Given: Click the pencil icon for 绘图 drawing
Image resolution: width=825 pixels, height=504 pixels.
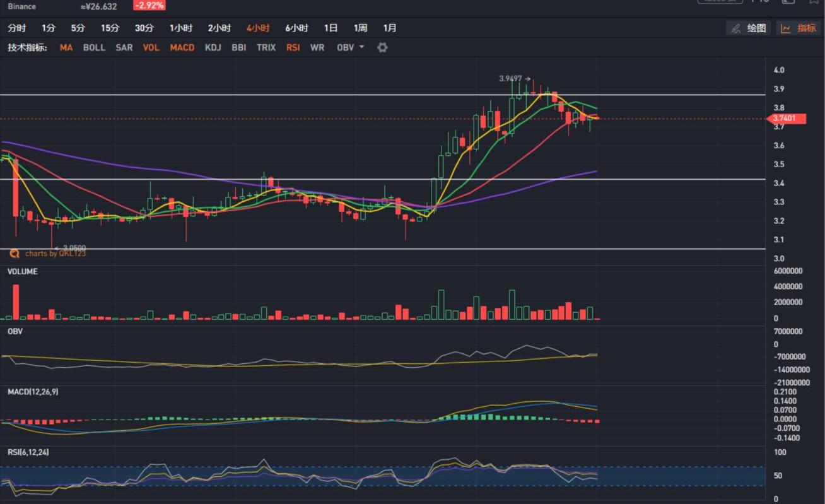Looking at the screenshot, I should (735, 28).
